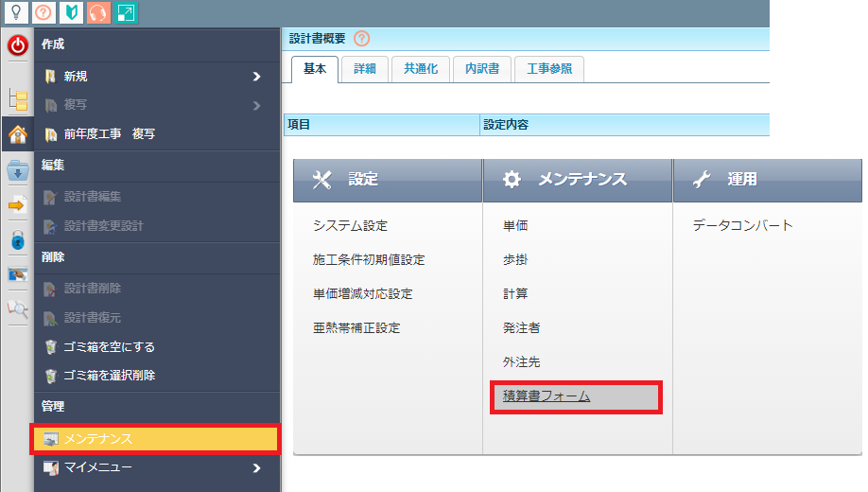Expand the 複写 submenu arrow
Image resolution: width=868 pixels, height=492 pixels.
(x=256, y=105)
